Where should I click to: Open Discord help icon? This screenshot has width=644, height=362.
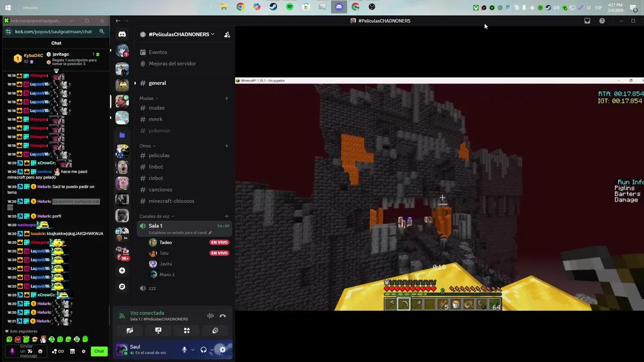(x=602, y=21)
